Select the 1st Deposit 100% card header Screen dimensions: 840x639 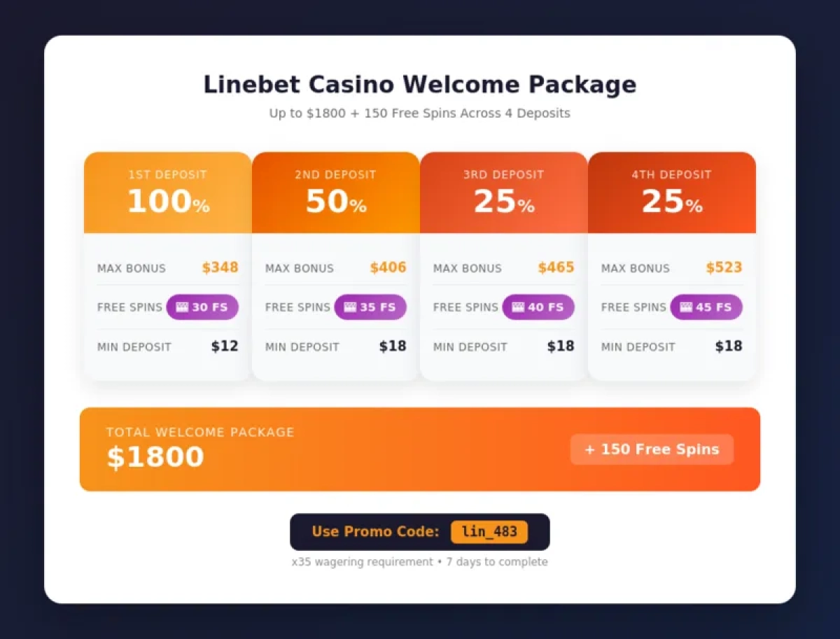tap(168, 192)
